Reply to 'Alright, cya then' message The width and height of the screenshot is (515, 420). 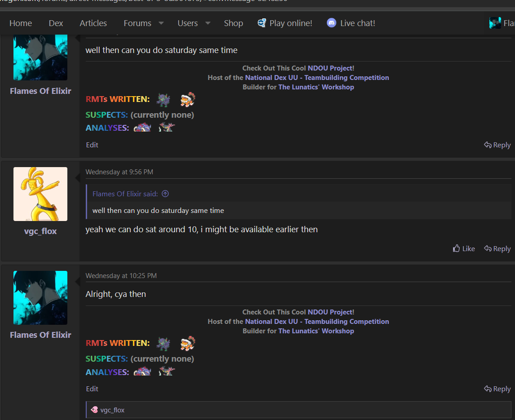(x=497, y=389)
